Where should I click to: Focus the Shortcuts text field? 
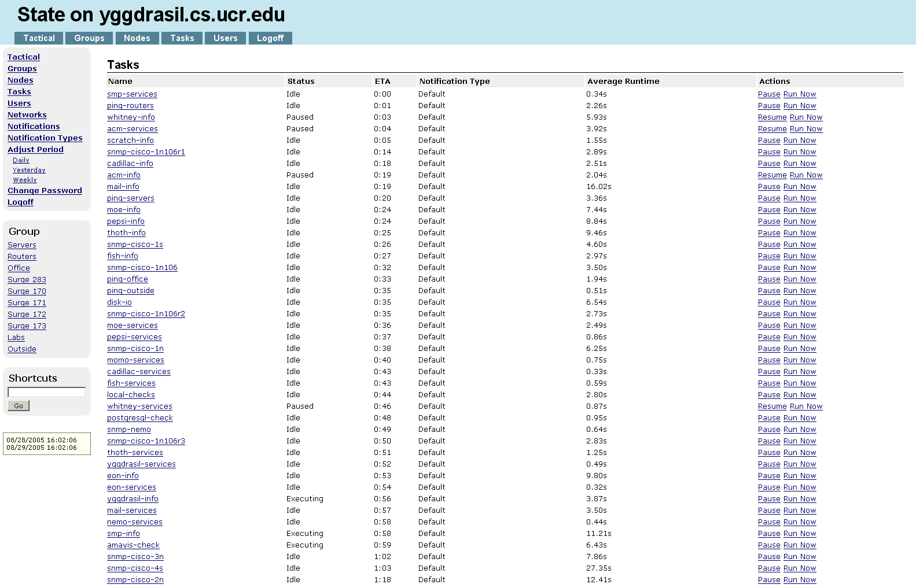[46, 392]
